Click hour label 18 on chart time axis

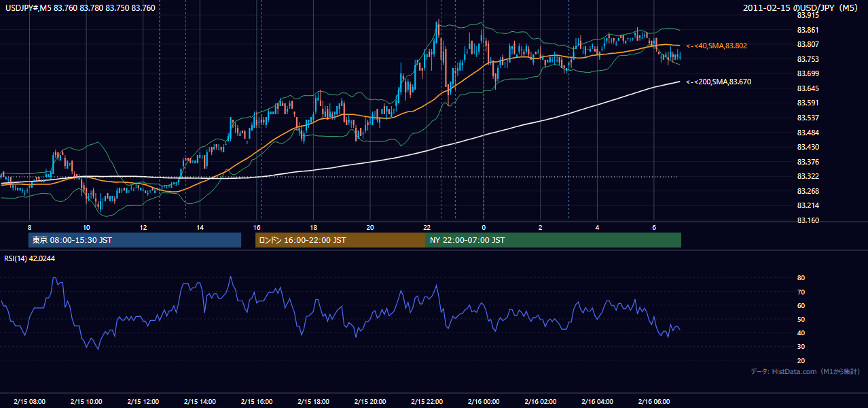click(313, 227)
